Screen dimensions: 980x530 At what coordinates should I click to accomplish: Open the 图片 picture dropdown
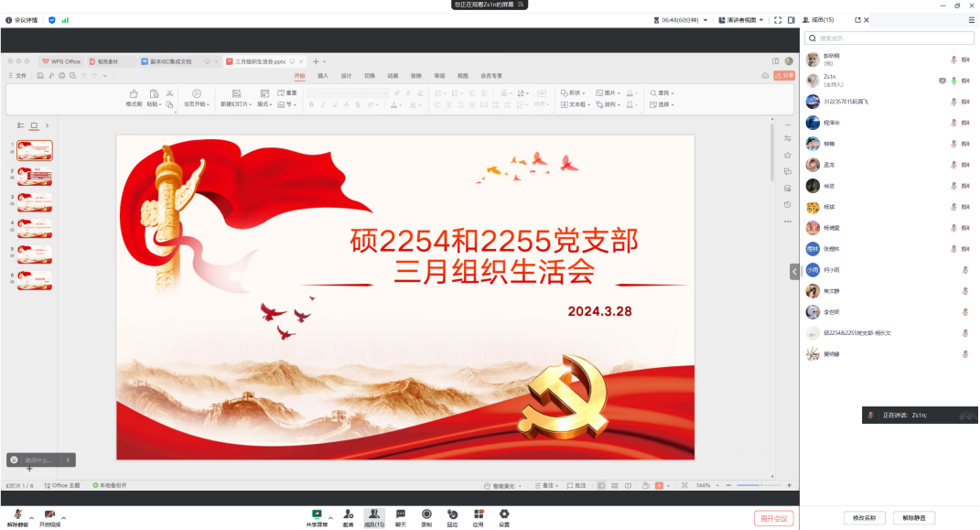[x=608, y=92]
